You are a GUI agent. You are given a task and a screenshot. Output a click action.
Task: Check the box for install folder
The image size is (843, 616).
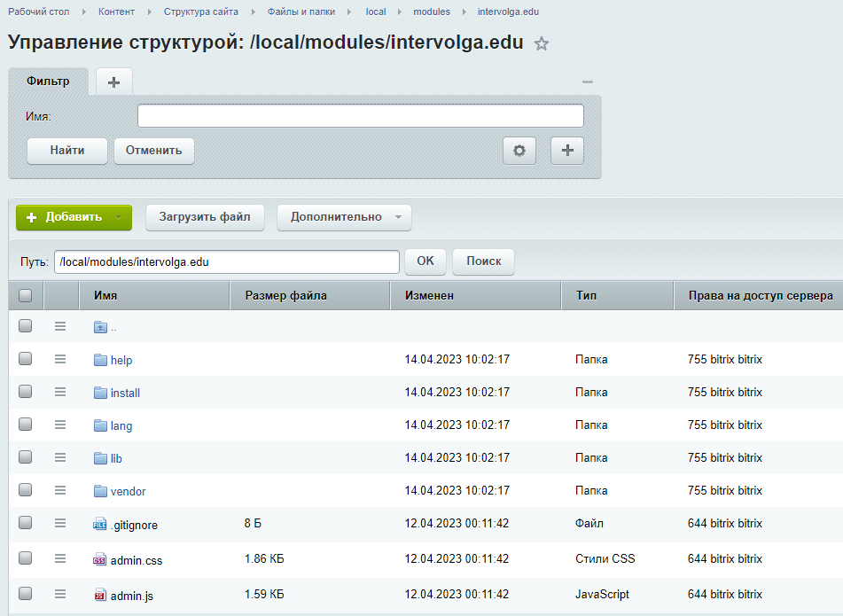[26, 392]
